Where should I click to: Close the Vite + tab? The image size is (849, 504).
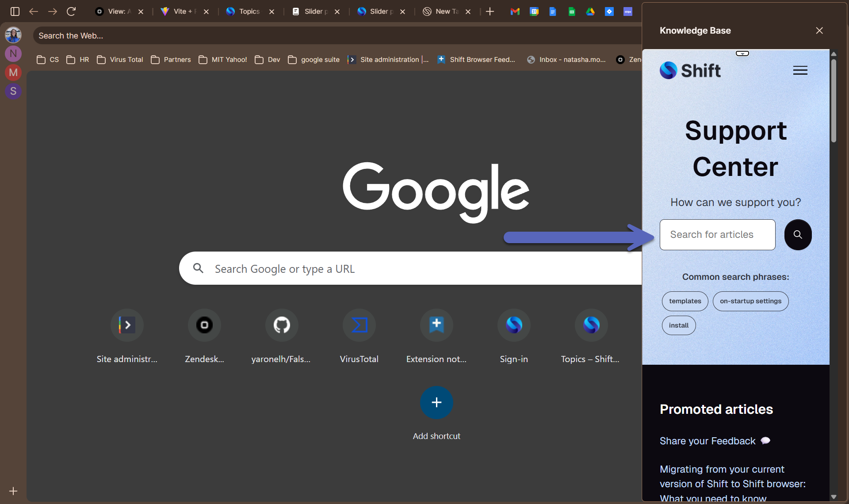click(206, 11)
